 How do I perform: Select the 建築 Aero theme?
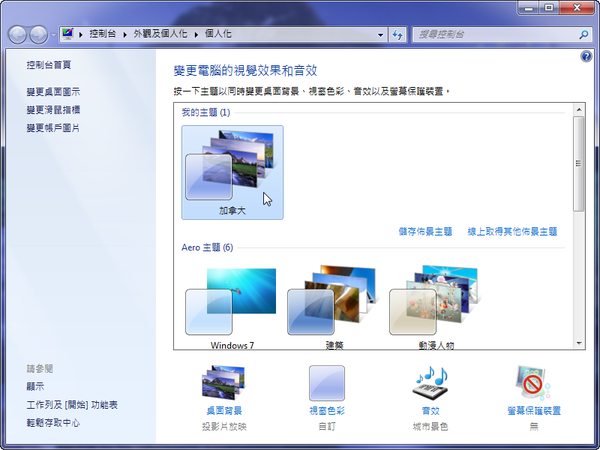point(334,306)
